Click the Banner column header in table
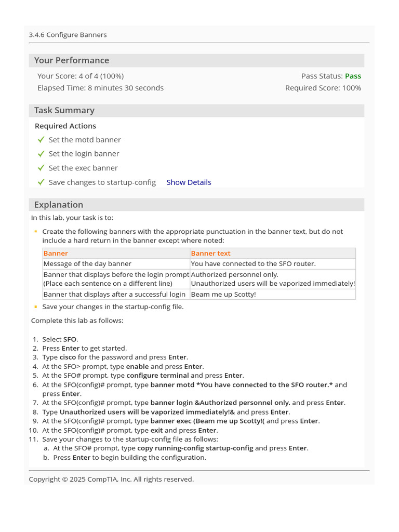399x532 pixels. coord(56,253)
